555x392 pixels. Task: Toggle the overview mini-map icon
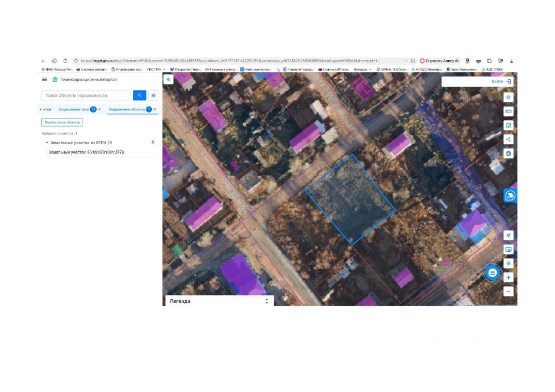coord(509,249)
